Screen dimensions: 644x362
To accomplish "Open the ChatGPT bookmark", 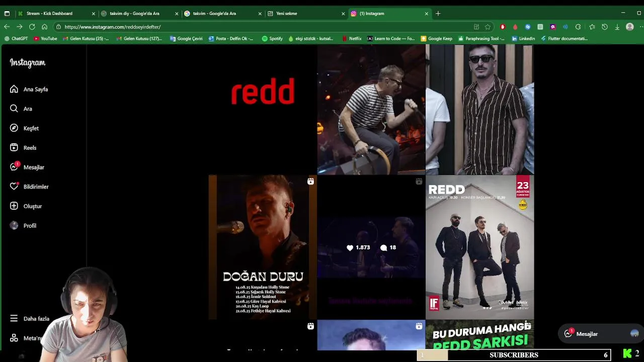I will (16, 38).
